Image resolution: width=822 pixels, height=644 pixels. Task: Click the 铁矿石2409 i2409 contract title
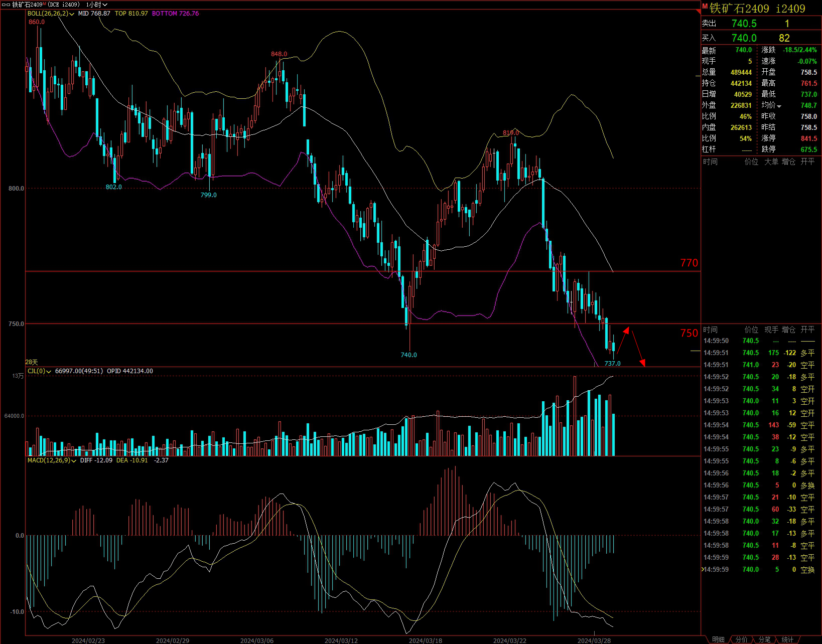[757, 9]
